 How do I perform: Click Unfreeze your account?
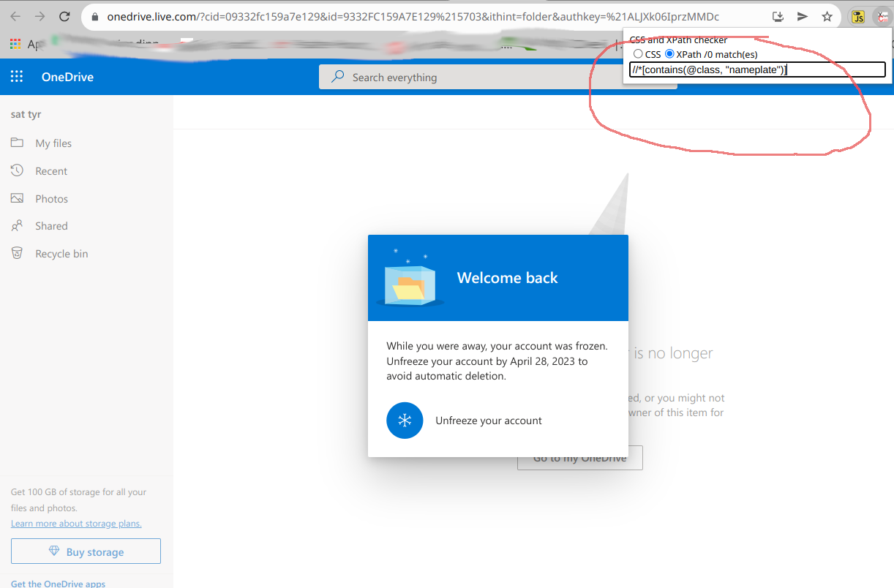[x=489, y=421]
